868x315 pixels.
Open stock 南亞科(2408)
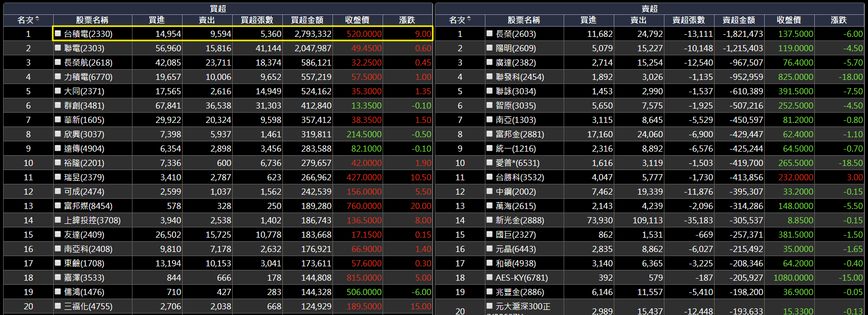88,249
